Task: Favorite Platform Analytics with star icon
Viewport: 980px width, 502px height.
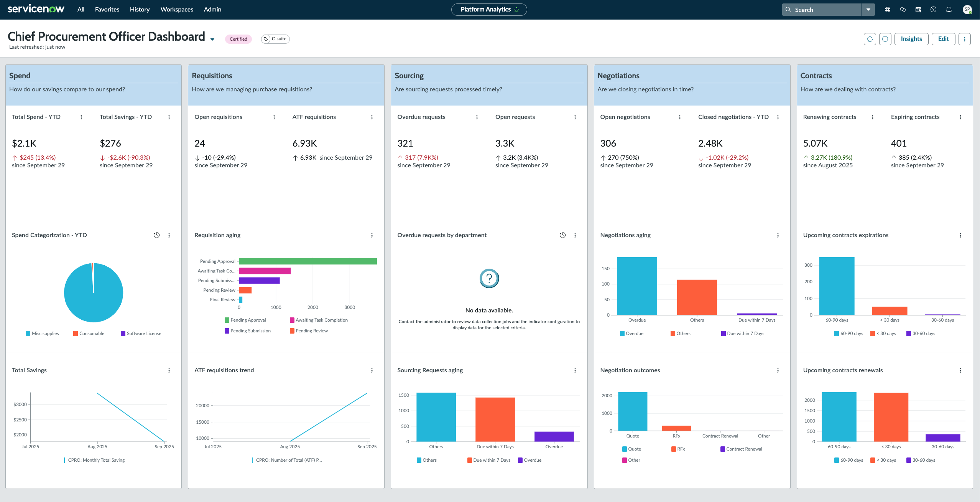Action: point(516,10)
